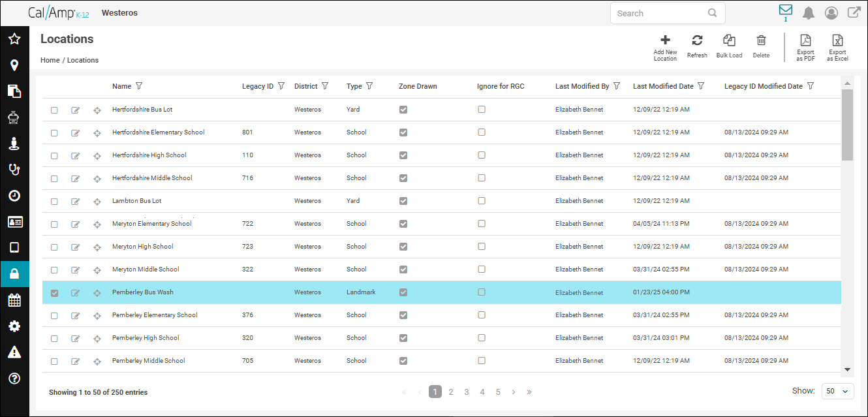
Task: Click the Delete toolbar button
Action: click(x=761, y=46)
